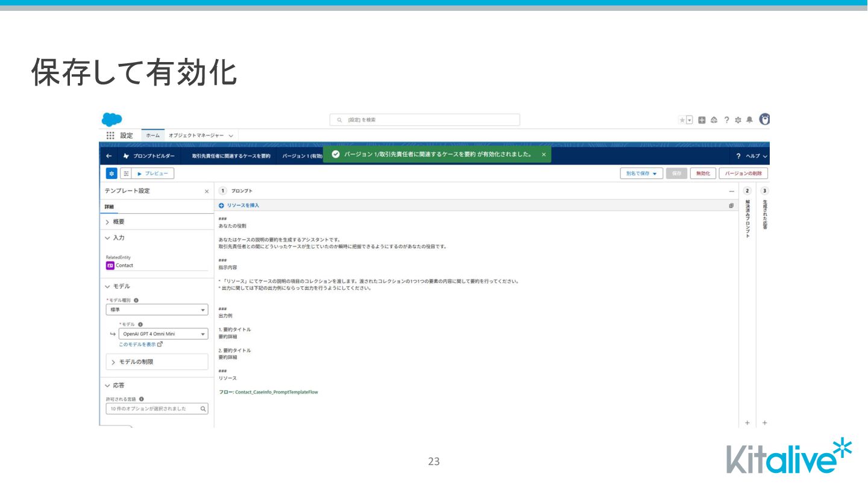Click the リソースを挿入 link

tap(243, 205)
